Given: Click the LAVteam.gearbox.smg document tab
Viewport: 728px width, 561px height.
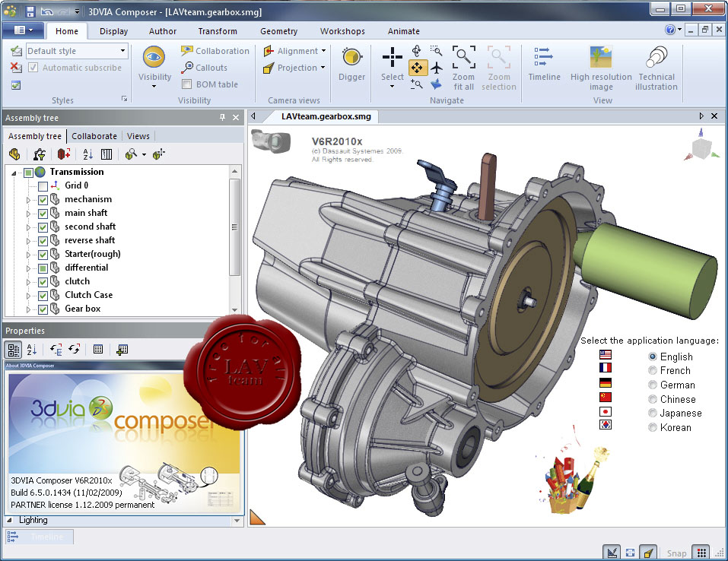Looking at the screenshot, I should 326,116.
